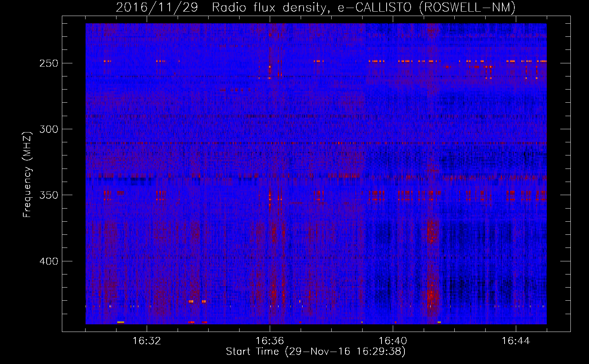Click the 350 frequency tick label

click(x=49, y=195)
